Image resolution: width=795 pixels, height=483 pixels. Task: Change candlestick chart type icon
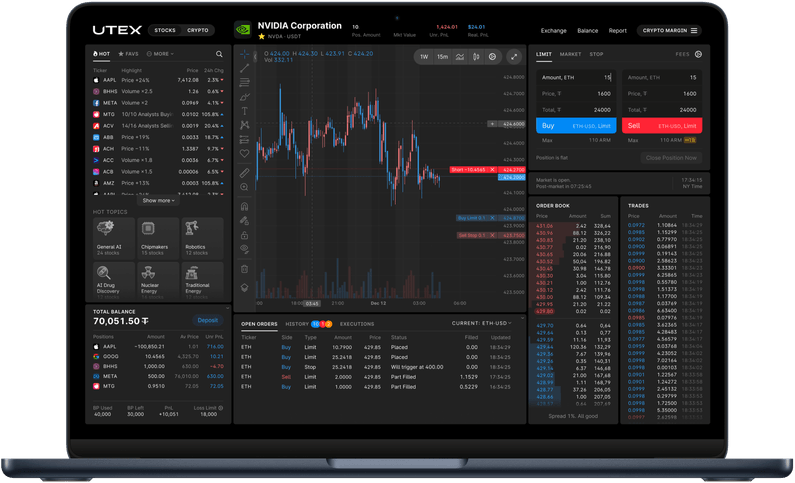[x=476, y=57]
